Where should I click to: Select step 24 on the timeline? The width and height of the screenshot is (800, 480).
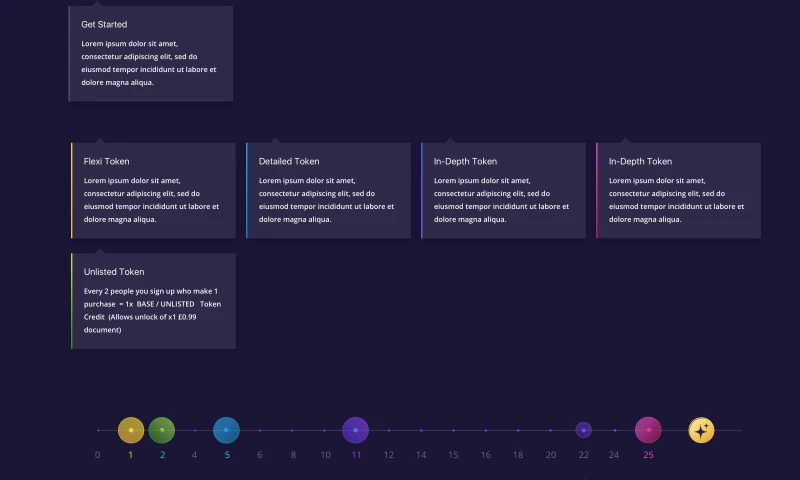(x=614, y=430)
